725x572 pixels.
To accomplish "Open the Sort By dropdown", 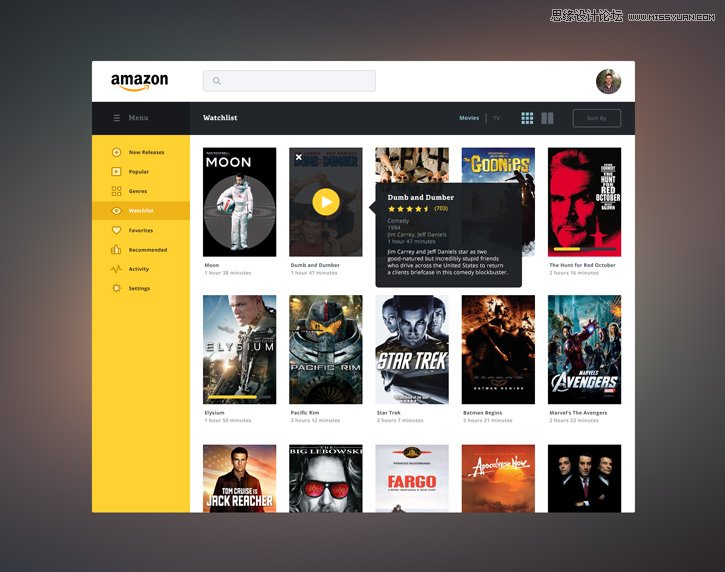I will 596,118.
